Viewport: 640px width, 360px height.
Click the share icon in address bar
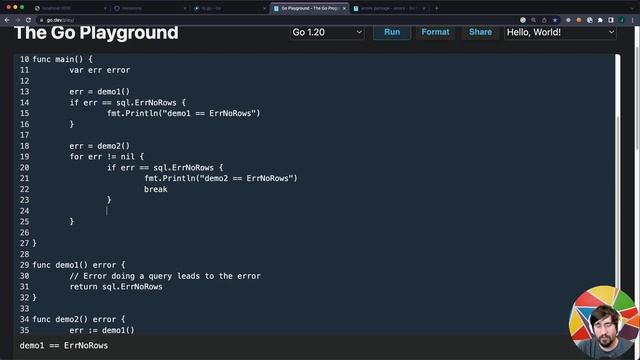tap(544, 20)
